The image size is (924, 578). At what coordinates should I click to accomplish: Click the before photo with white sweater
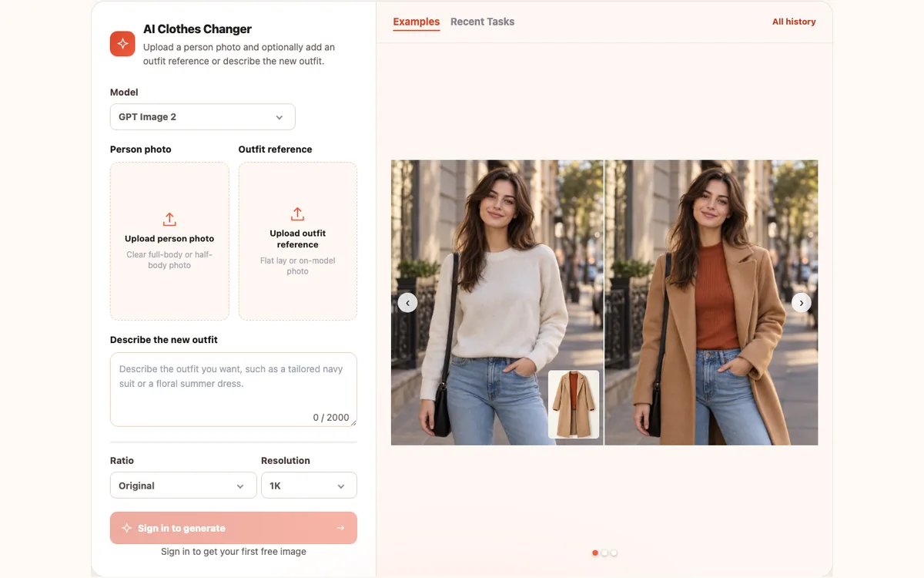coord(497,303)
